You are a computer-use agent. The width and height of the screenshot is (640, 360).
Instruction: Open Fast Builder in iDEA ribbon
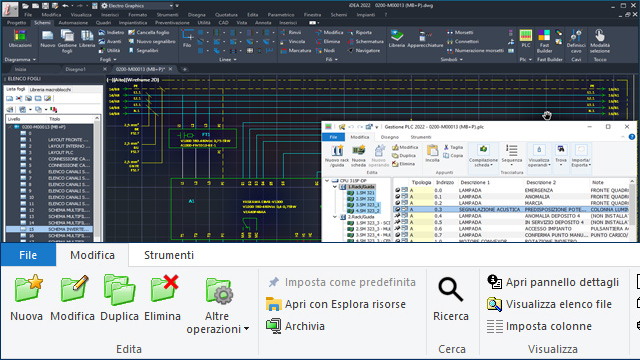click(544, 41)
